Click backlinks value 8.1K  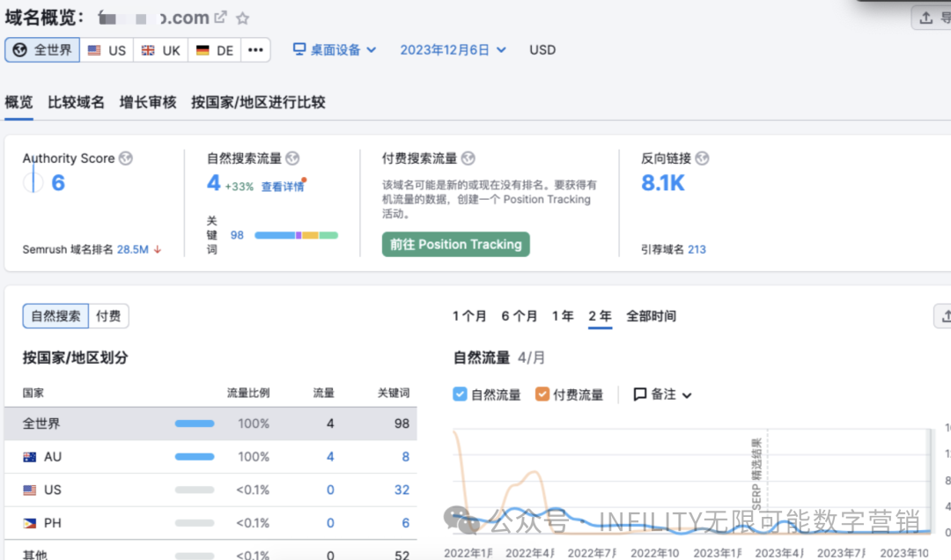click(662, 182)
